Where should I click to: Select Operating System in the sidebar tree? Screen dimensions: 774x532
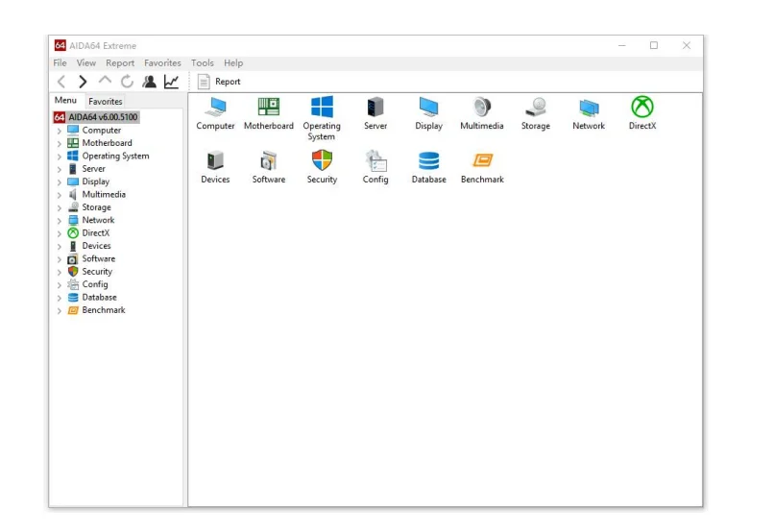point(115,156)
